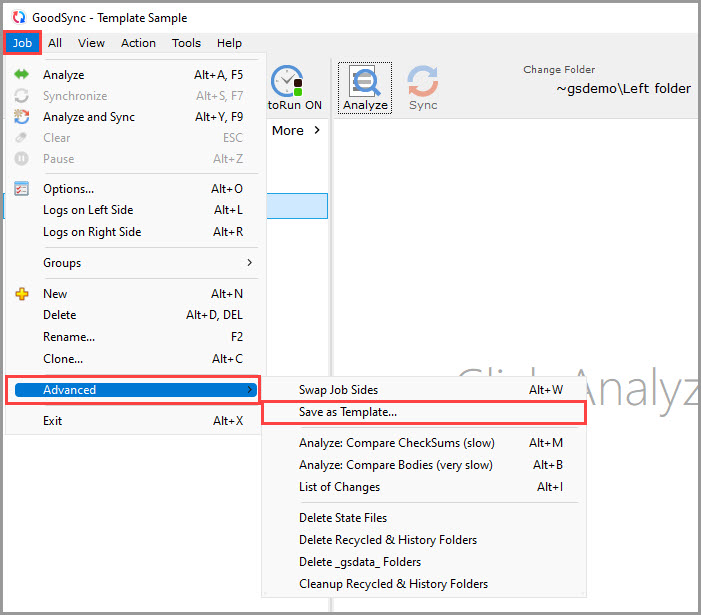Choose Exit from the Job menu
This screenshot has height=615, width=701.
tap(132, 421)
